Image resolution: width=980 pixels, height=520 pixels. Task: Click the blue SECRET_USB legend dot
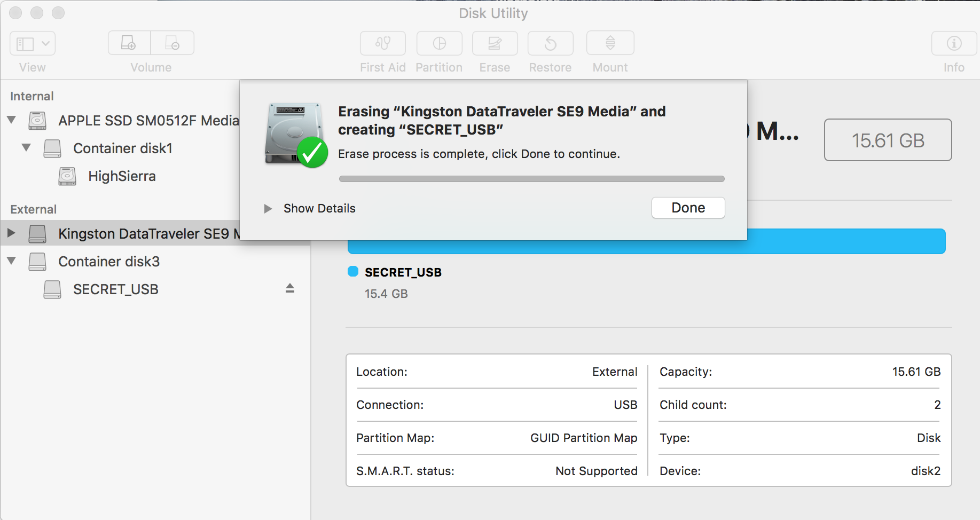(x=353, y=271)
